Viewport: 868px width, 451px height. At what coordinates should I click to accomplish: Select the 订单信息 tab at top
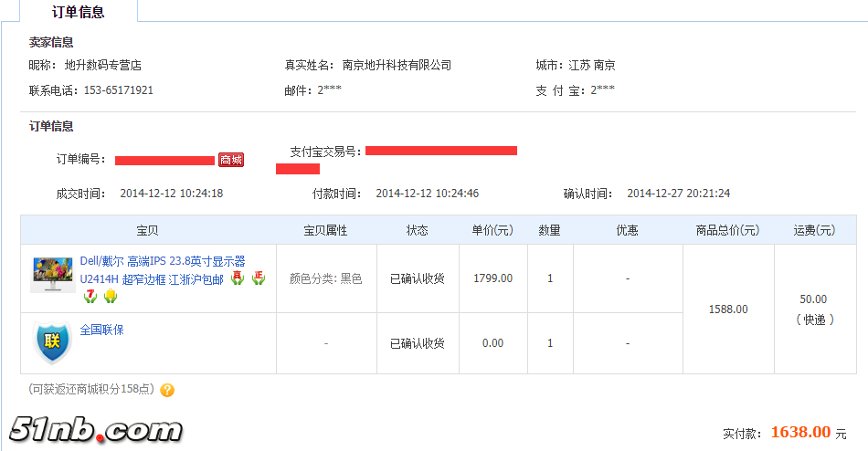click(79, 12)
